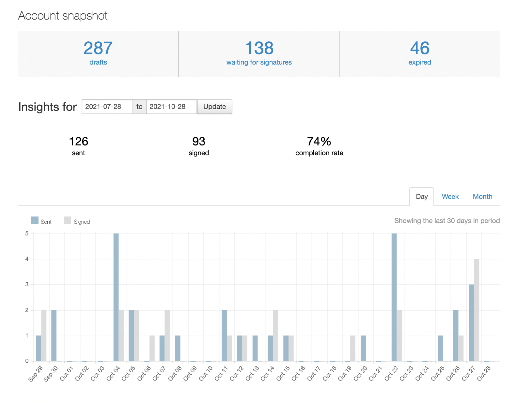Click the end date field 2021-10-28

172,107
